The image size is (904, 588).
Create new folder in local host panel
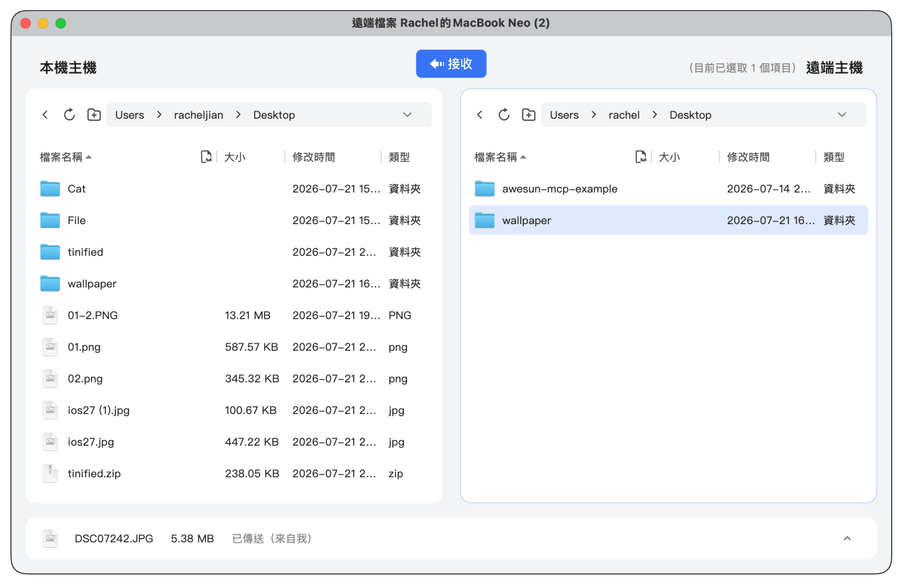coord(94,114)
